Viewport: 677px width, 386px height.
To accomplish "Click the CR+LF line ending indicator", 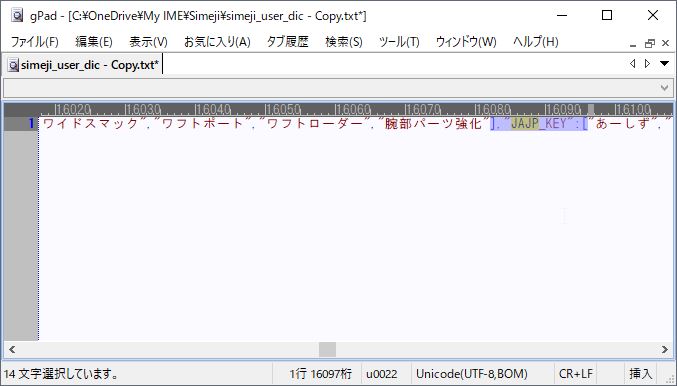I will 576,373.
